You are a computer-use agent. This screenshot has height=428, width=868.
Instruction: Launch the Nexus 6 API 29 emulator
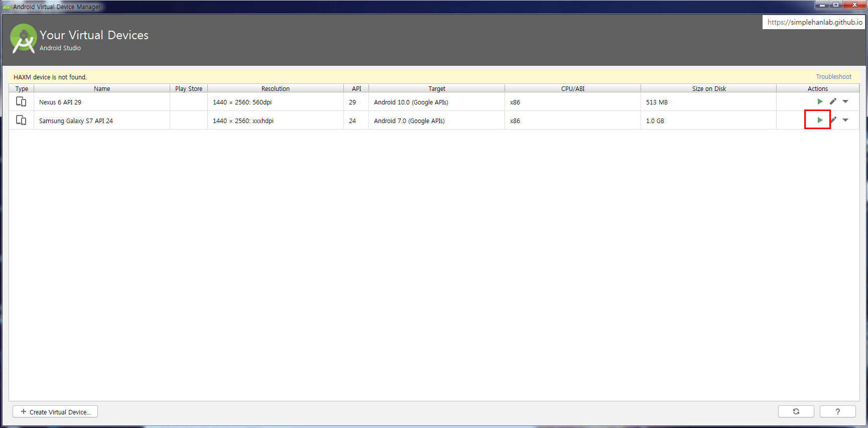click(820, 101)
